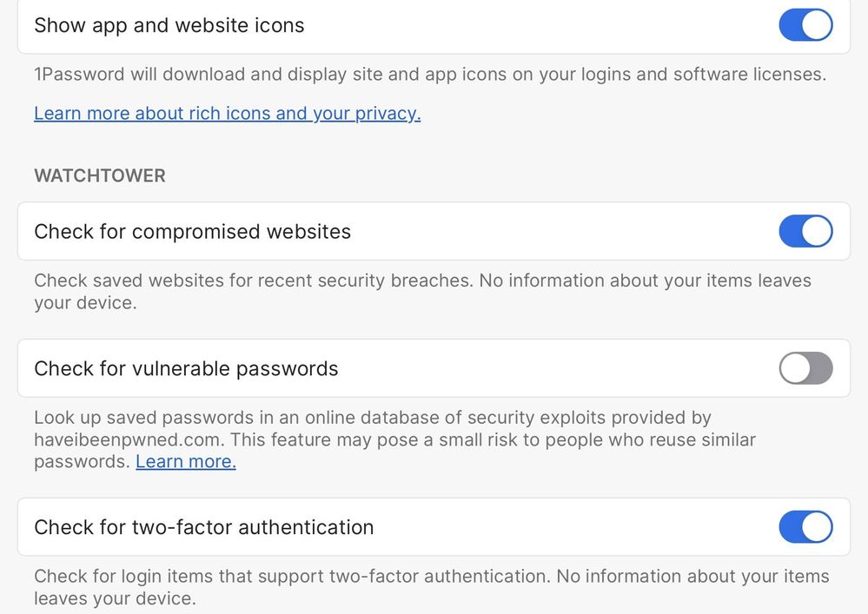Follow the Learn more link about haveibeenpwned risk
The width and height of the screenshot is (868, 614).
tap(185, 462)
